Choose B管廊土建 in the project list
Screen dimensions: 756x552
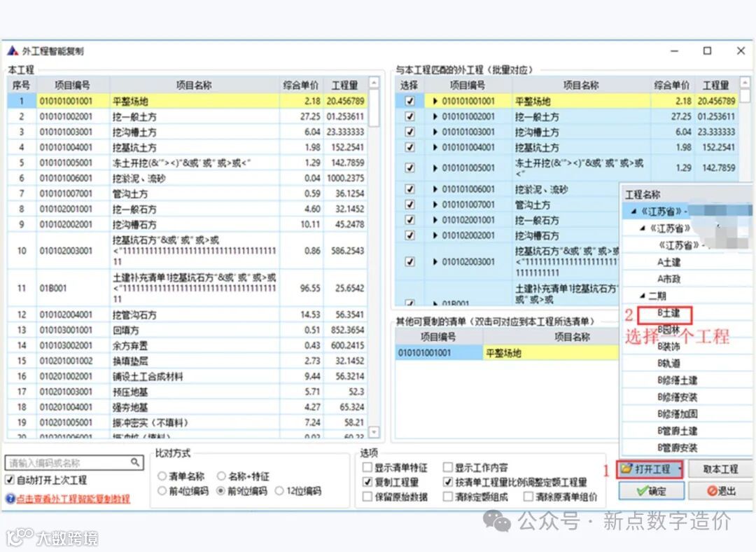677,431
